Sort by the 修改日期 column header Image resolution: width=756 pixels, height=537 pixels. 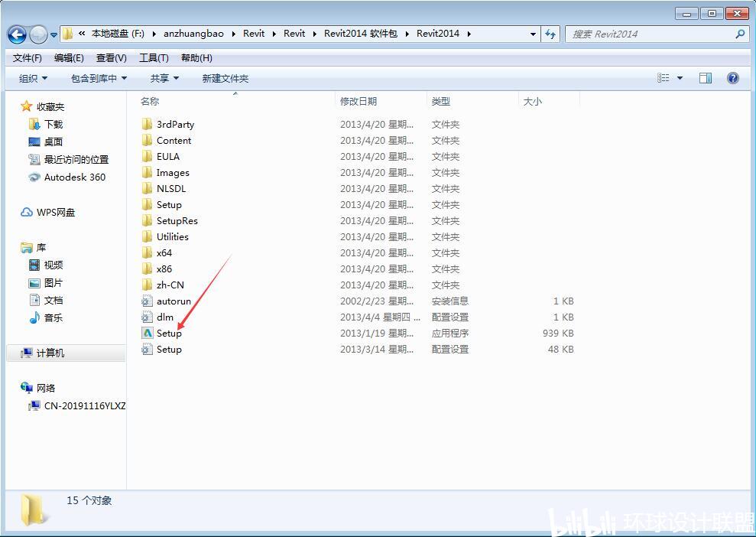click(x=359, y=101)
